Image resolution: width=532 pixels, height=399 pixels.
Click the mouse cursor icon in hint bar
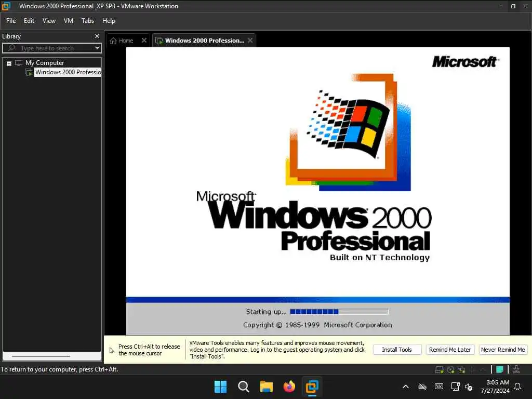pos(112,350)
